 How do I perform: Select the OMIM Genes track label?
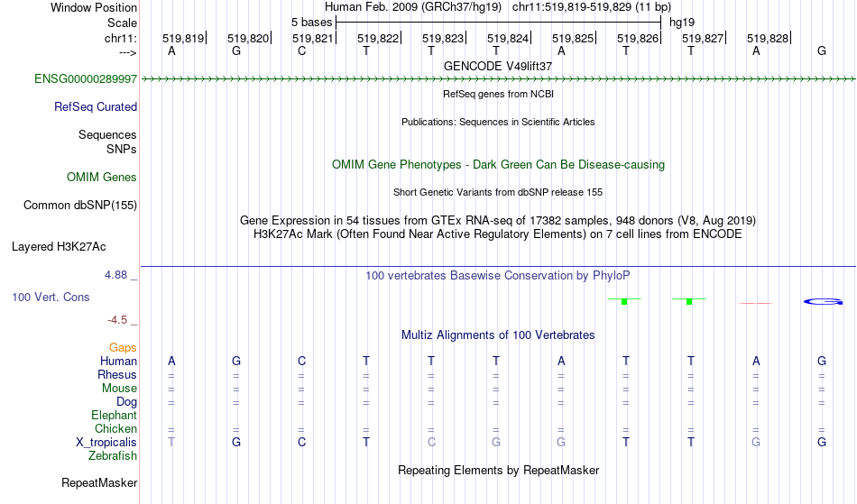pos(102,178)
